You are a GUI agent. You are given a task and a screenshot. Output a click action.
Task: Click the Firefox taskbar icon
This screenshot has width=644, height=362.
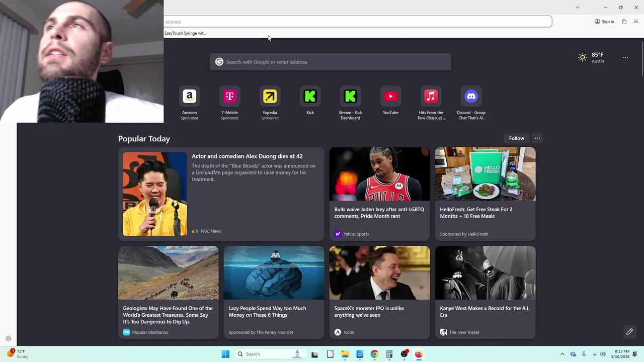click(x=419, y=354)
